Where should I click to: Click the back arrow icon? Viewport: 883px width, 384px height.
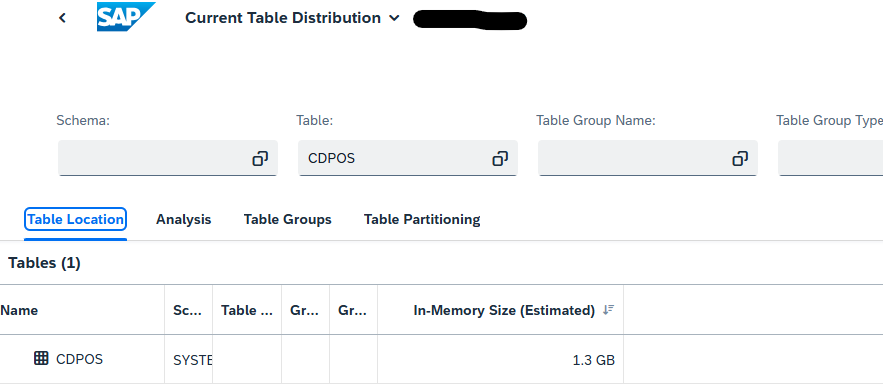pyautogui.click(x=63, y=18)
